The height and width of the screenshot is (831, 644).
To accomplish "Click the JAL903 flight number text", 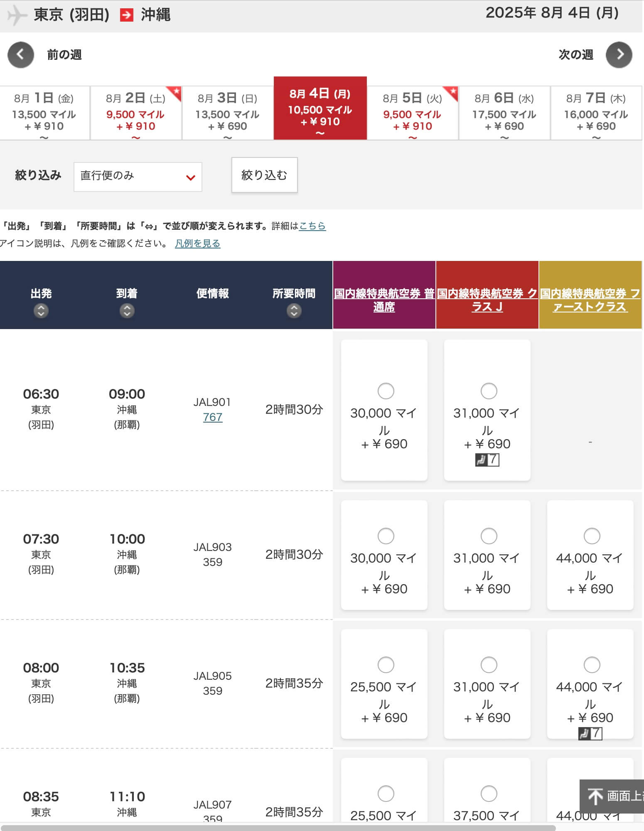I will coord(213,547).
